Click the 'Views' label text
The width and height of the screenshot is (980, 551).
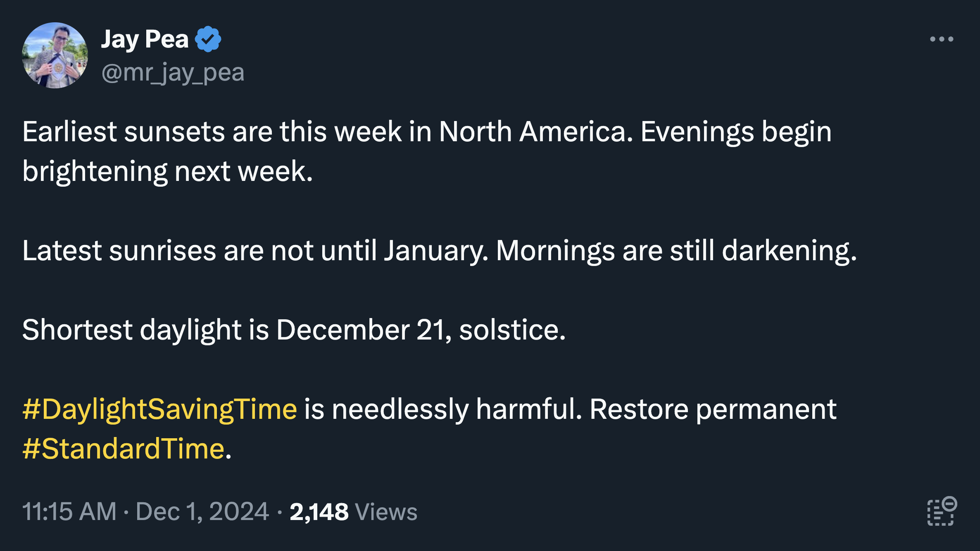pyautogui.click(x=386, y=512)
